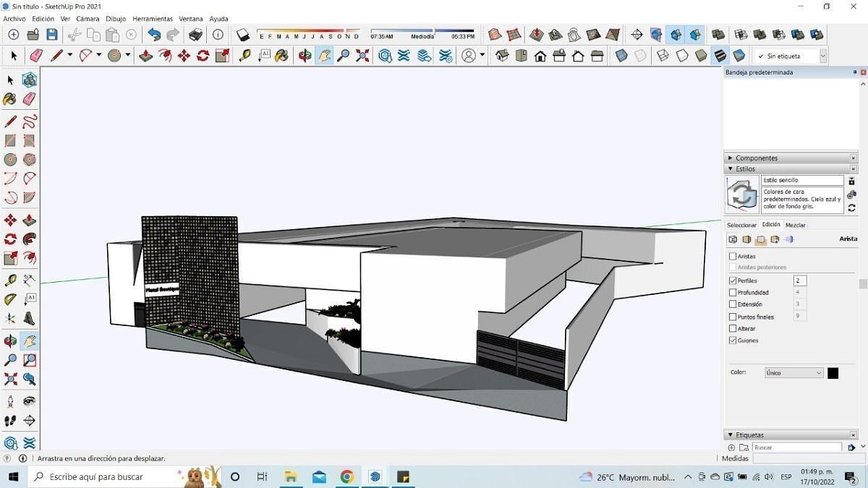
Task: Open the Color mode dropdown showing Único
Action: [793, 373]
